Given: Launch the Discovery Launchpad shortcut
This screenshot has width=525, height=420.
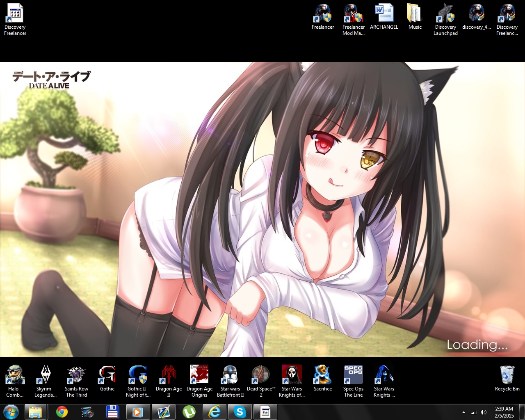Looking at the screenshot, I should pyautogui.click(x=445, y=19).
